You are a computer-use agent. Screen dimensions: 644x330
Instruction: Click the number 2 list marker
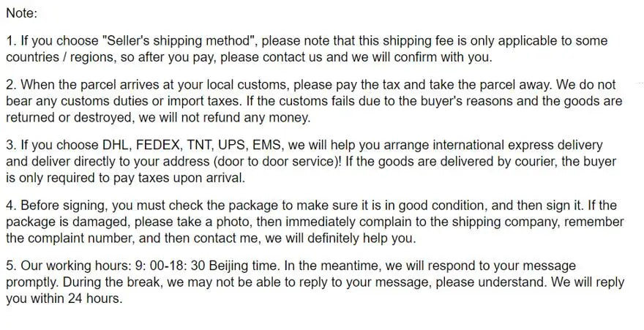point(11,85)
